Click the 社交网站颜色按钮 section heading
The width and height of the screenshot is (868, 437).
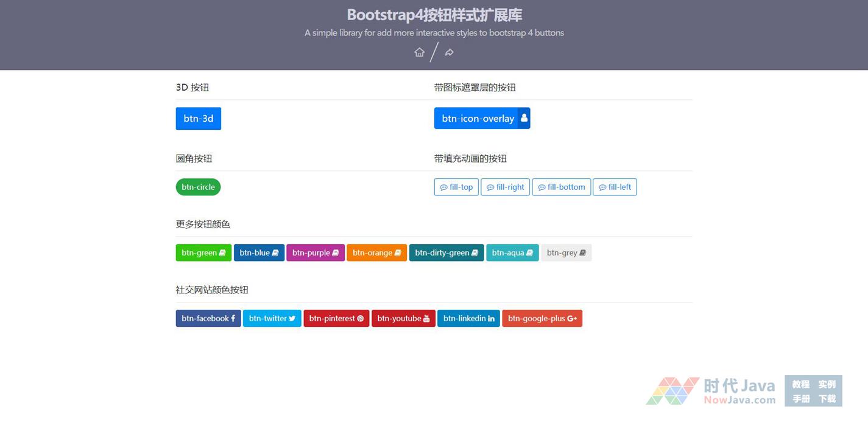pos(212,290)
